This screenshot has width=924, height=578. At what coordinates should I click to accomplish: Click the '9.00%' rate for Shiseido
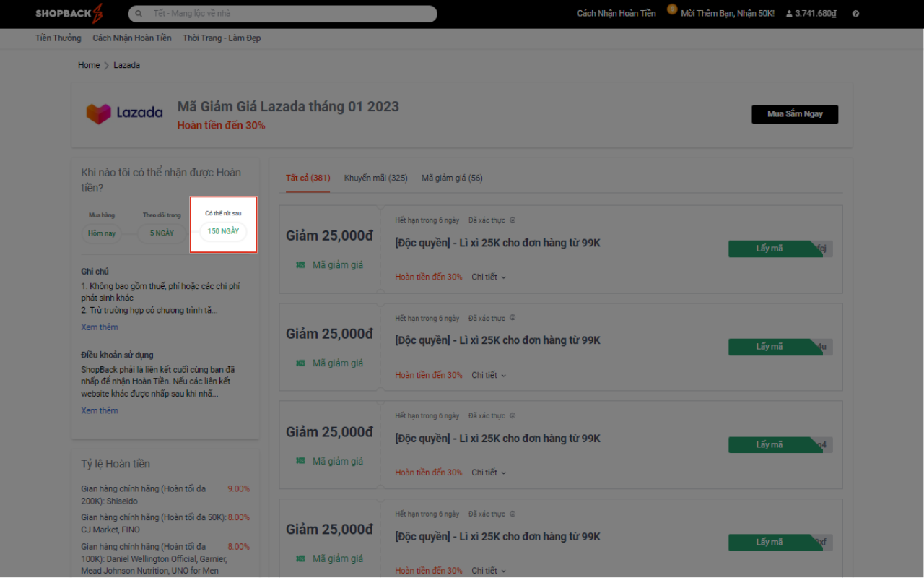pyautogui.click(x=239, y=489)
